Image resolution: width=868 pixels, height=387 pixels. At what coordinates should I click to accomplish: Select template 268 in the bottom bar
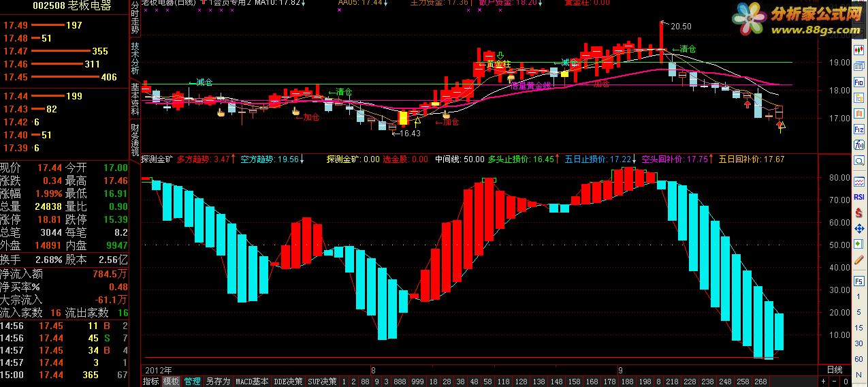tap(760, 382)
